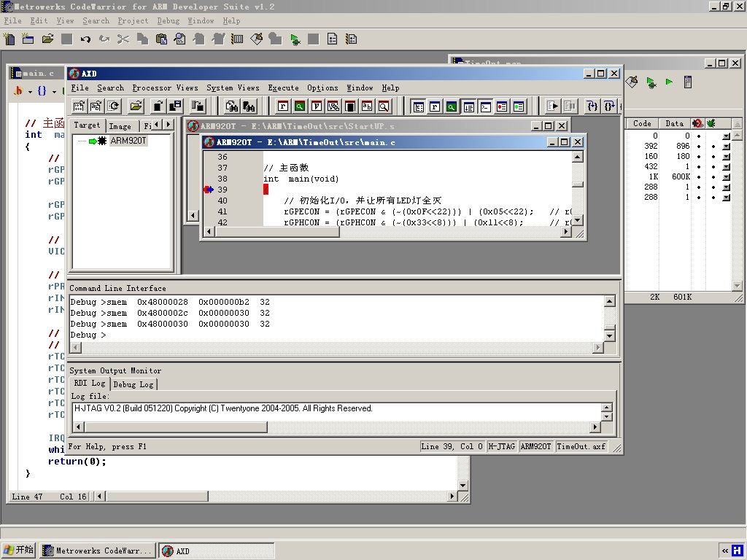Viewport: 747px width, 560px height.
Task: Click Find (binoculars with page) icon in AXD toolbar
Action: tap(232, 106)
